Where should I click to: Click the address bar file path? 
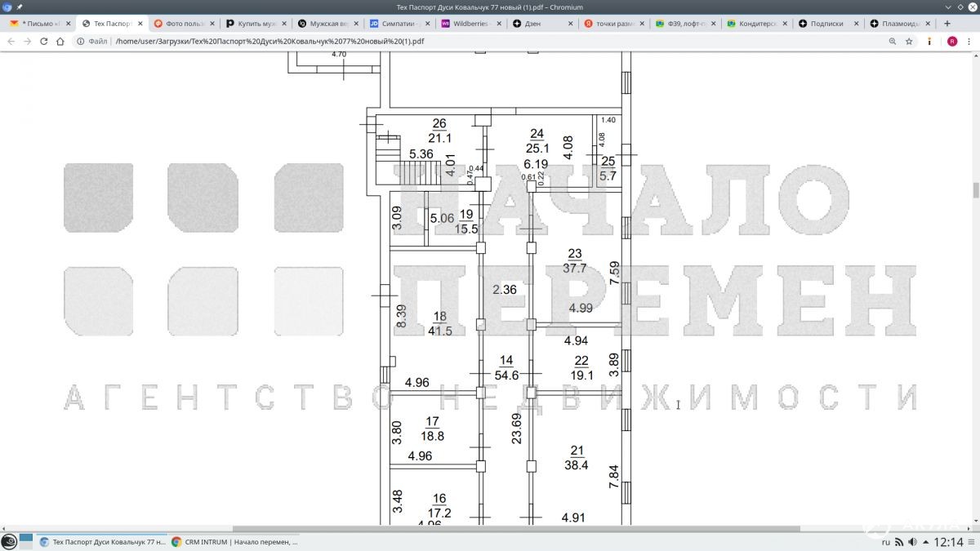click(269, 41)
